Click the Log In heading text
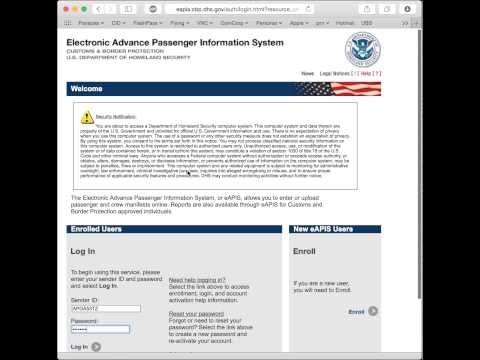This screenshot has width=480, height=360. pyautogui.click(x=83, y=251)
